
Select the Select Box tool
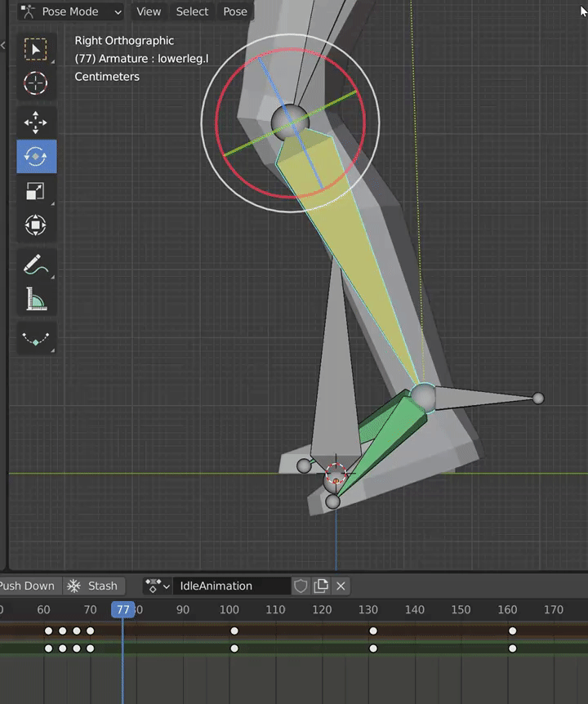point(36,50)
